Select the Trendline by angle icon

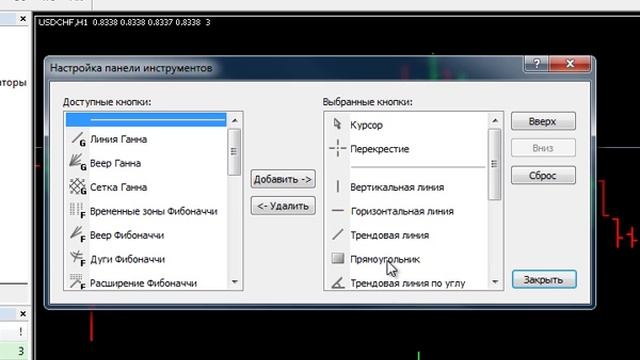click(338, 282)
